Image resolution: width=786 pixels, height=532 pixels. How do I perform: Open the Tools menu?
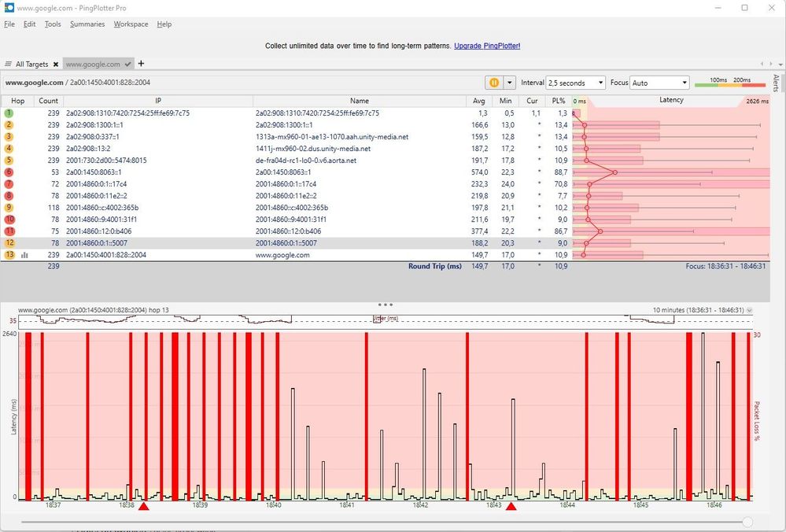tap(53, 24)
